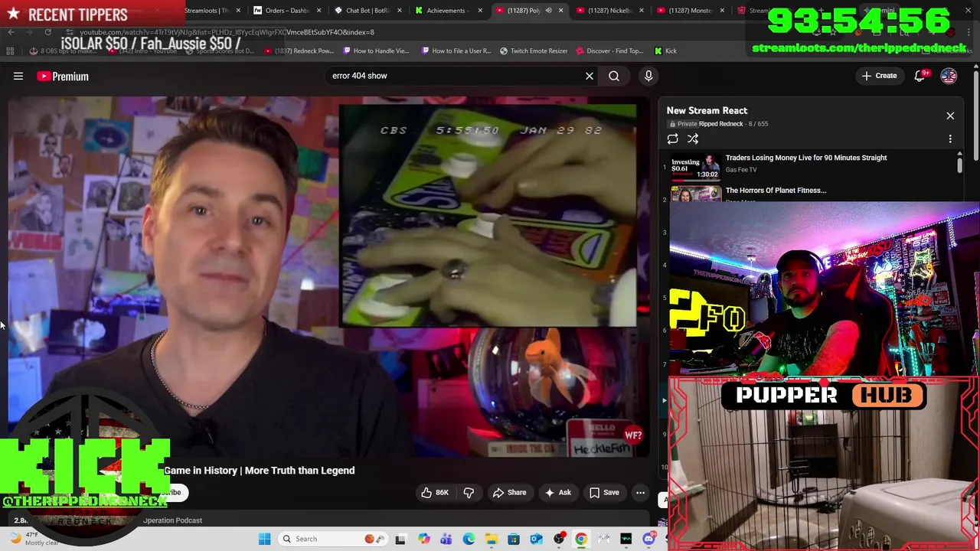
Task: Open Microsoft Teams taskbar icon
Action: (446, 539)
